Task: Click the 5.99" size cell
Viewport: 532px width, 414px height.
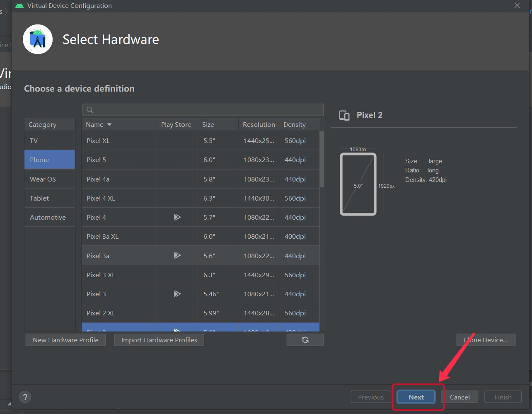Action: (x=218, y=313)
